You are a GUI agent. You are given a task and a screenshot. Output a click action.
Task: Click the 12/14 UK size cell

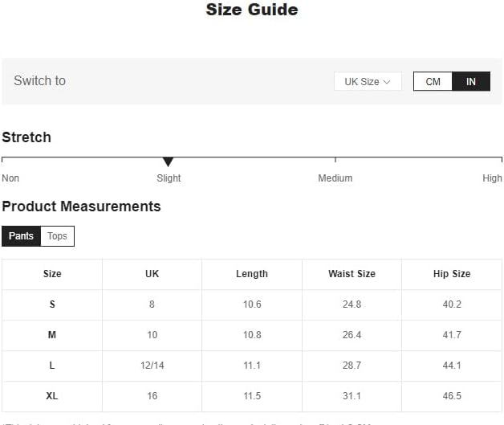coord(152,366)
